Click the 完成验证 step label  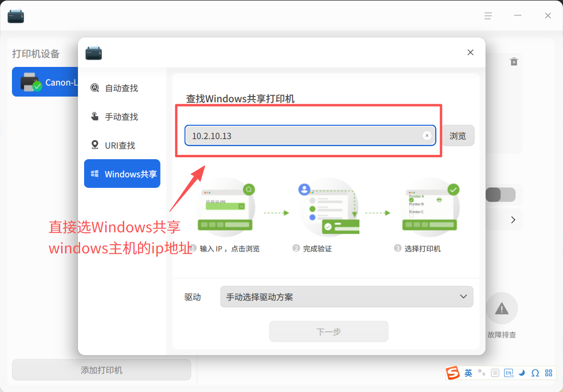(x=317, y=249)
